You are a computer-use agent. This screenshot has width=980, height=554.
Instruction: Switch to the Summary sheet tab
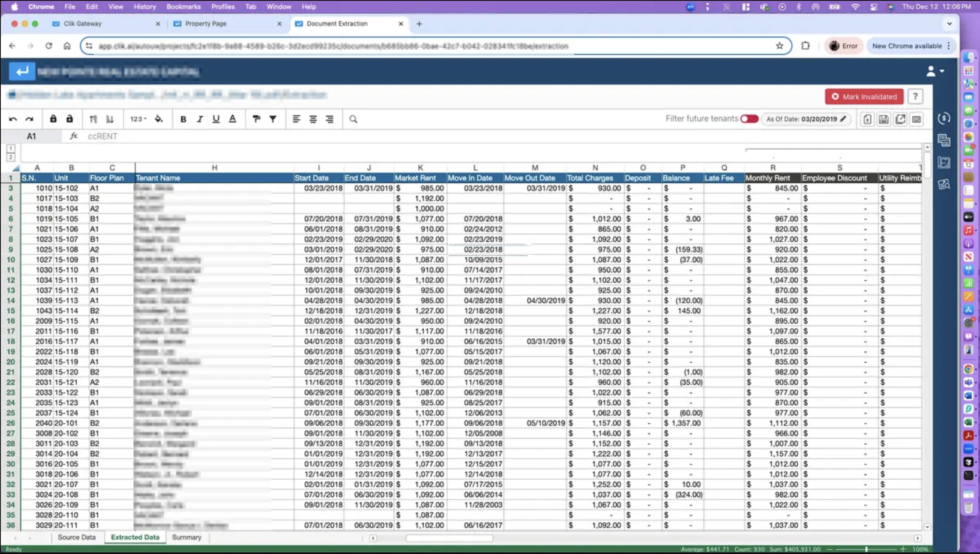pyautogui.click(x=187, y=537)
